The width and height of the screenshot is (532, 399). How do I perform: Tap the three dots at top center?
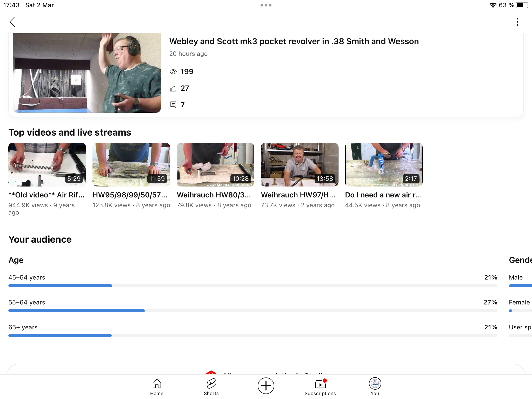[266, 5]
